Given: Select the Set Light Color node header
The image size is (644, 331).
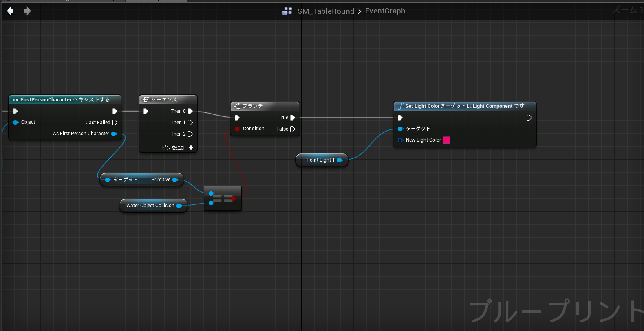Looking at the screenshot, I should pyautogui.click(x=465, y=106).
